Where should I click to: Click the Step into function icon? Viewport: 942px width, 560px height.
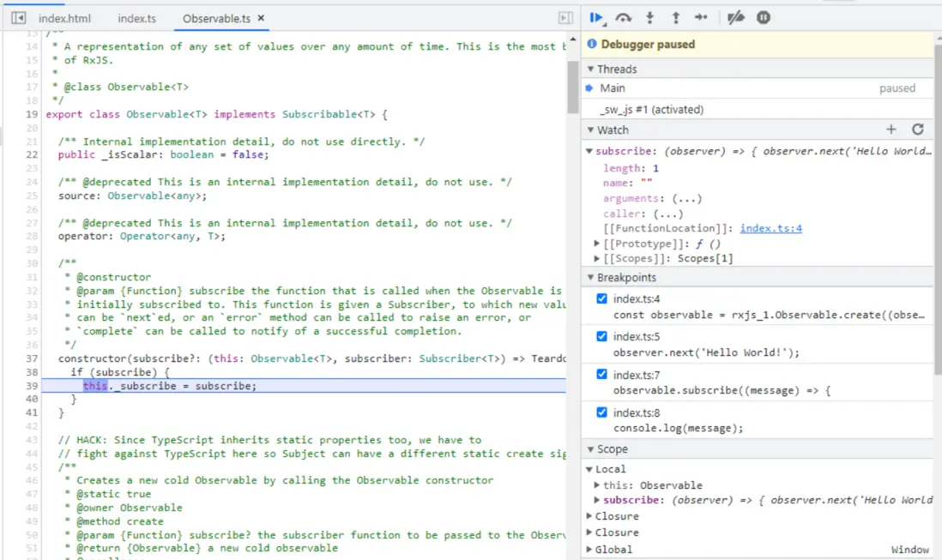pos(650,17)
